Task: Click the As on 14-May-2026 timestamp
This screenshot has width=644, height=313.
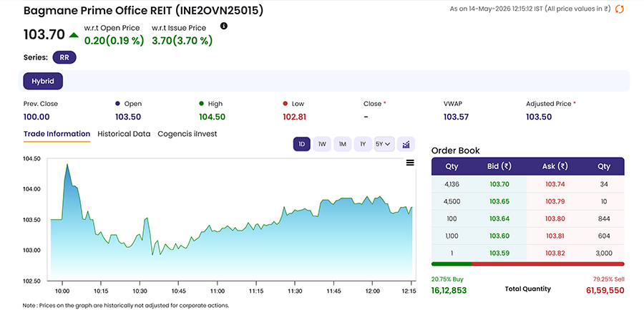Action: click(530, 9)
